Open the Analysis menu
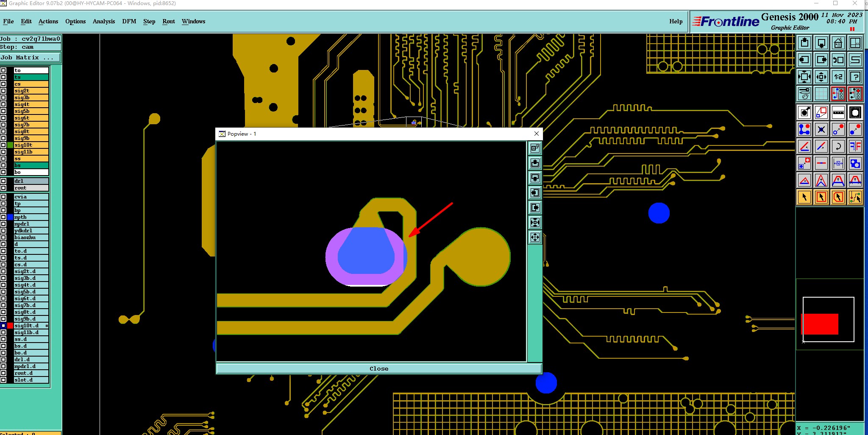Image resolution: width=868 pixels, height=435 pixels. pos(104,21)
